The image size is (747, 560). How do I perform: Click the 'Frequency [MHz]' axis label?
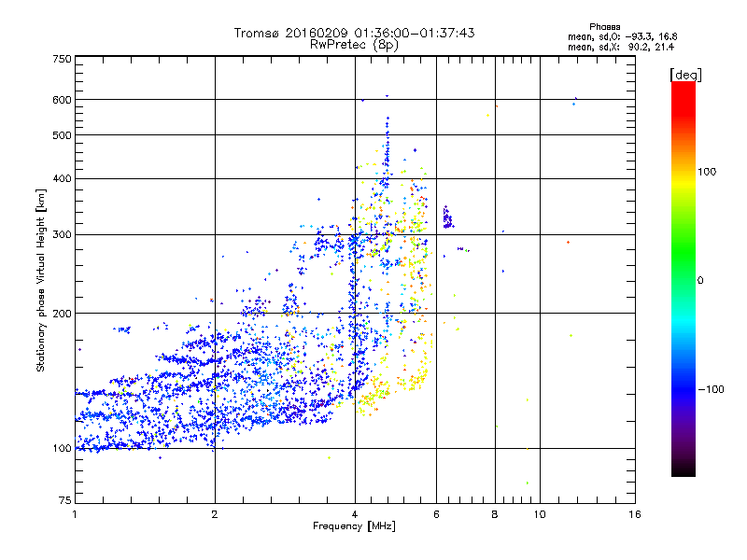click(354, 526)
